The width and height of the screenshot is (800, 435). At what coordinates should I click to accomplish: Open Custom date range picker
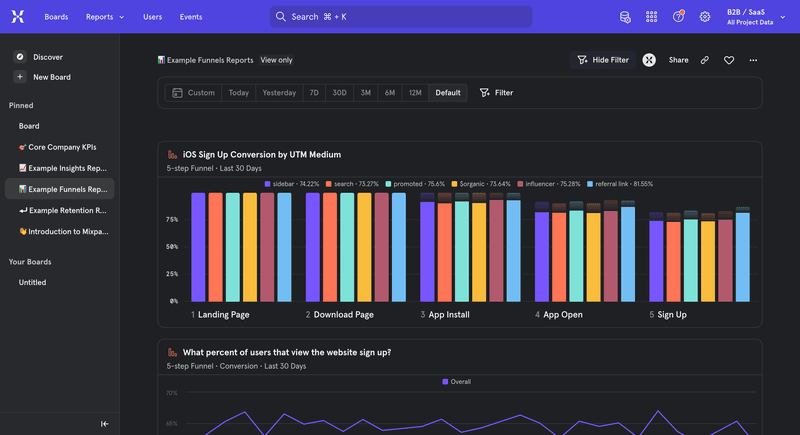(193, 93)
